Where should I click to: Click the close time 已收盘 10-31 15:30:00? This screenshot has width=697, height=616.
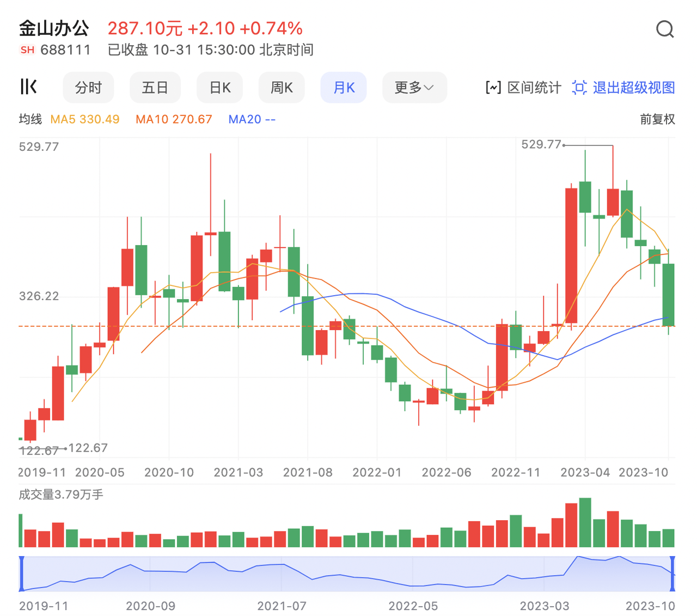coord(181,50)
